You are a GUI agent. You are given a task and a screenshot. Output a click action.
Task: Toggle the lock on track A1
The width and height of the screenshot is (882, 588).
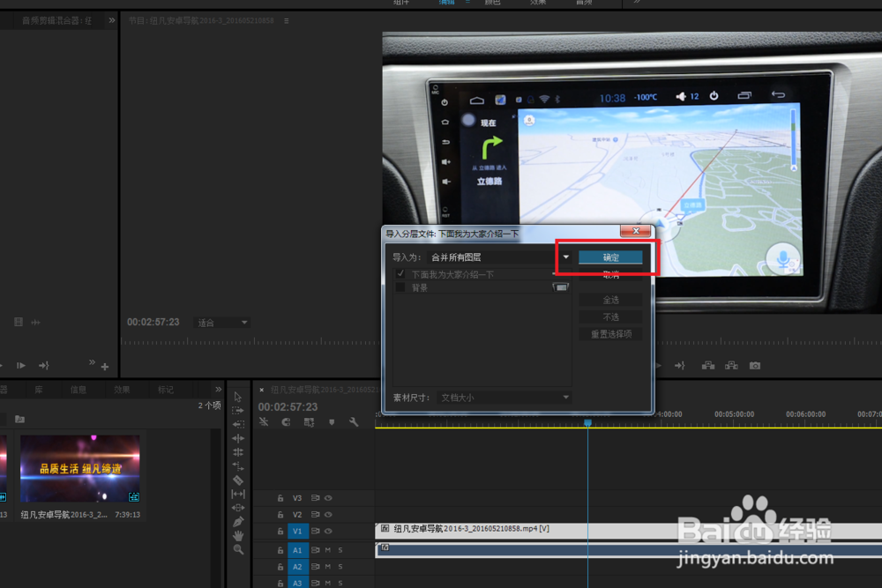coord(280,550)
